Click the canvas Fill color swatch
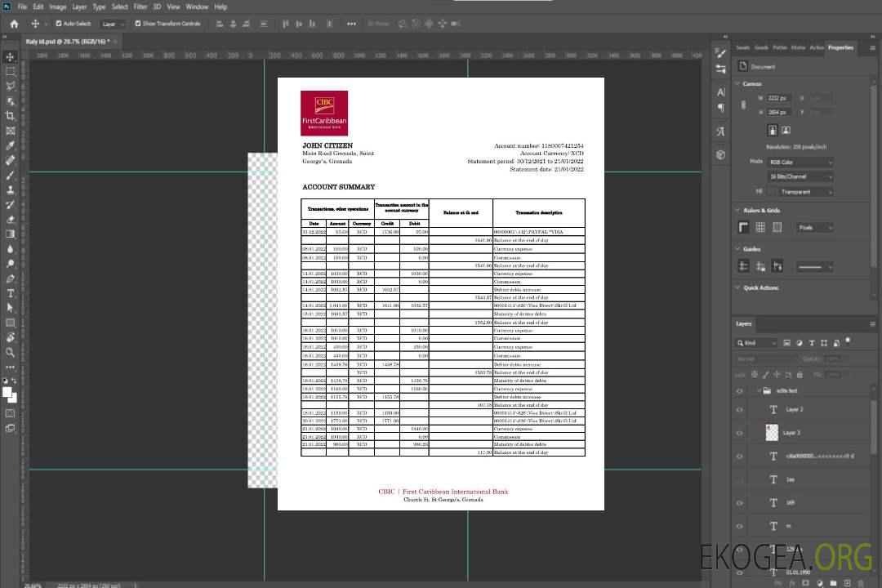882x588 pixels. pos(772,192)
